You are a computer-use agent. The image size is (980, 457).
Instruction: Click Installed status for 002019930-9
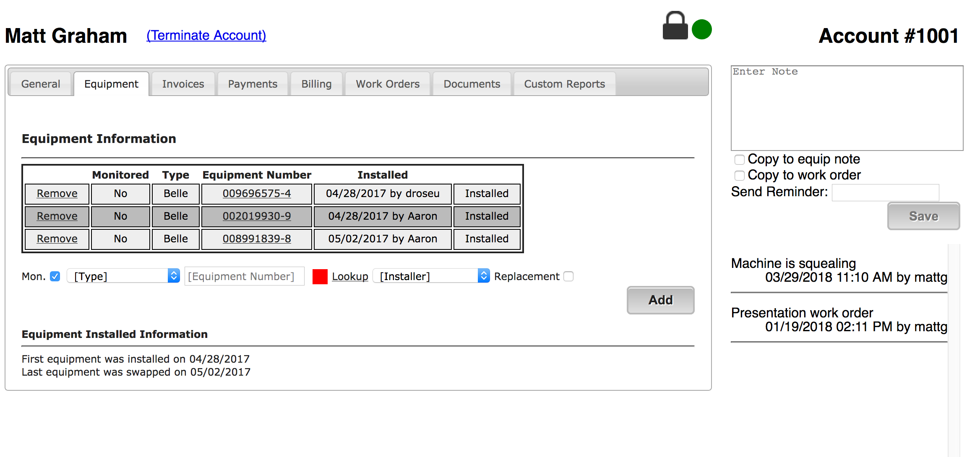click(x=487, y=216)
